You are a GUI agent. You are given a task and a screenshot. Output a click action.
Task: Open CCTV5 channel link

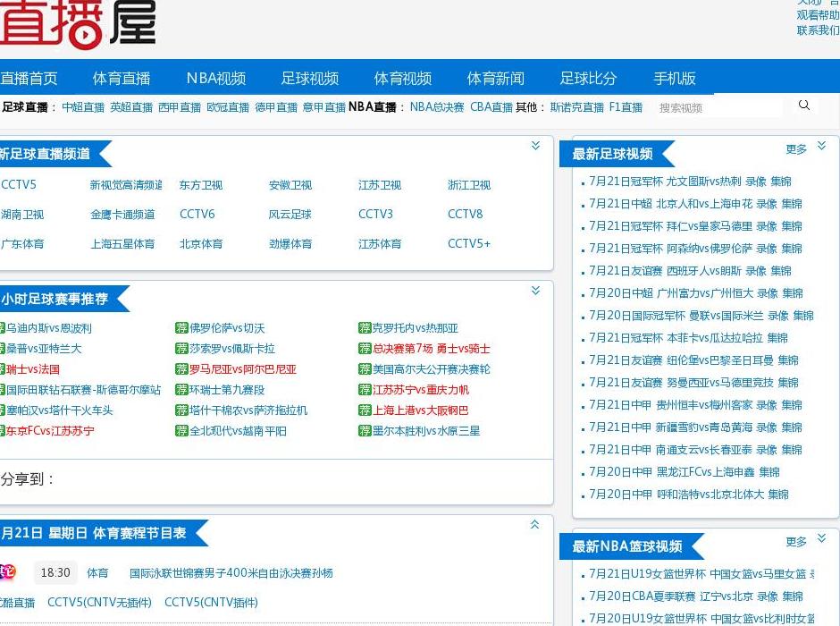18,185
